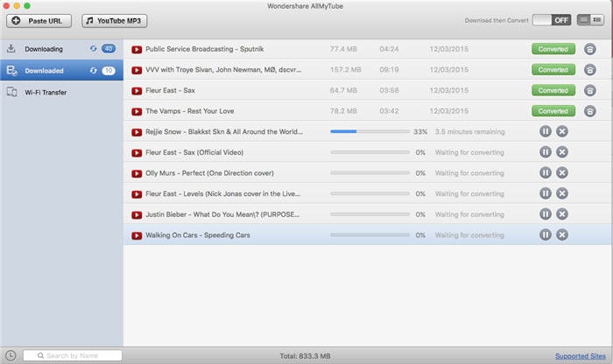Click the '77.4 MB' size value
The image size is (613, 364).
pos(343,49)
